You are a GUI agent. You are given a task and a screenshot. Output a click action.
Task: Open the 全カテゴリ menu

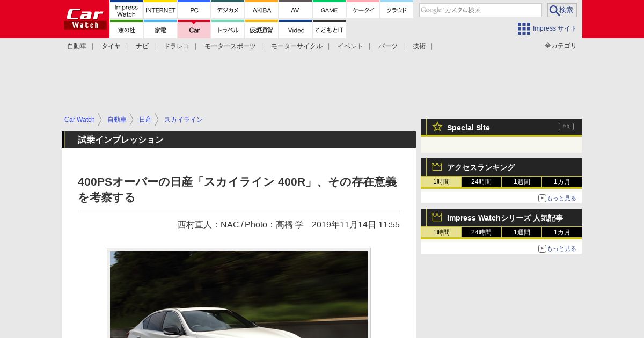(561, 46)
